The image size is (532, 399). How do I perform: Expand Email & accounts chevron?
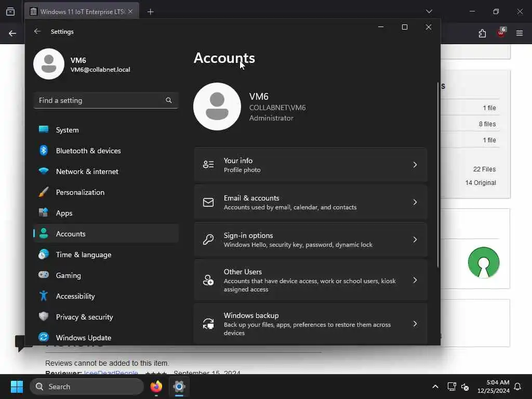[415, 202]
